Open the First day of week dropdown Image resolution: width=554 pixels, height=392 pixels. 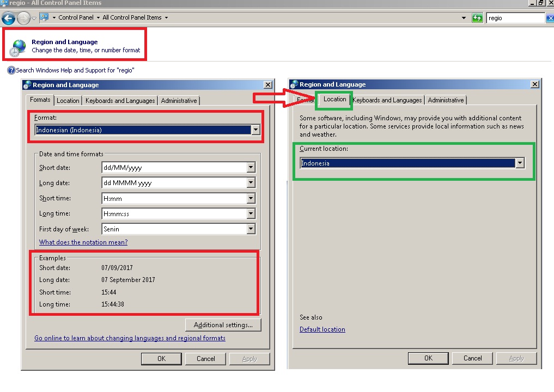pos(251,229)
